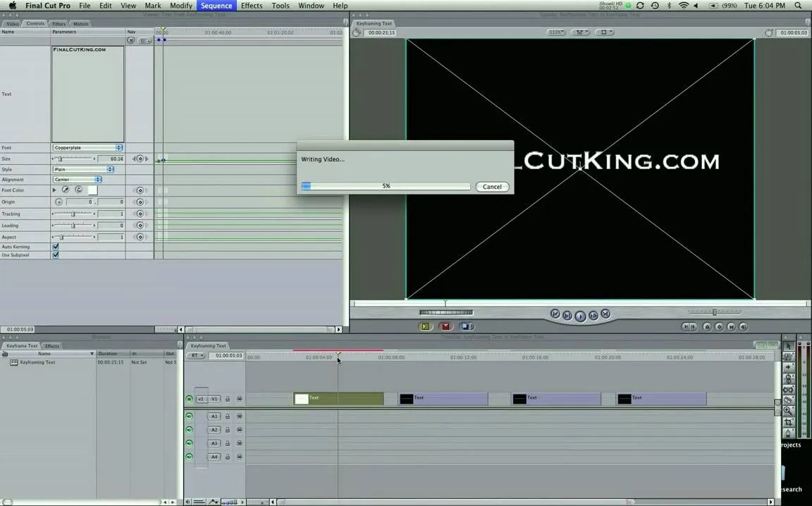Click the red Overwrite edit button in Canvas

click(x=445, y=326)
